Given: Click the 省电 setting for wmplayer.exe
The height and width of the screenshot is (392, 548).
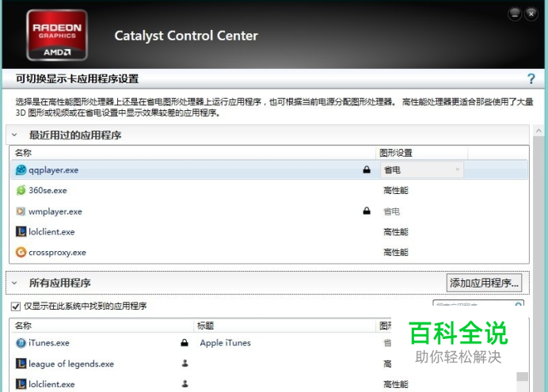Looking at the screenshot, I should click(391, 211).
